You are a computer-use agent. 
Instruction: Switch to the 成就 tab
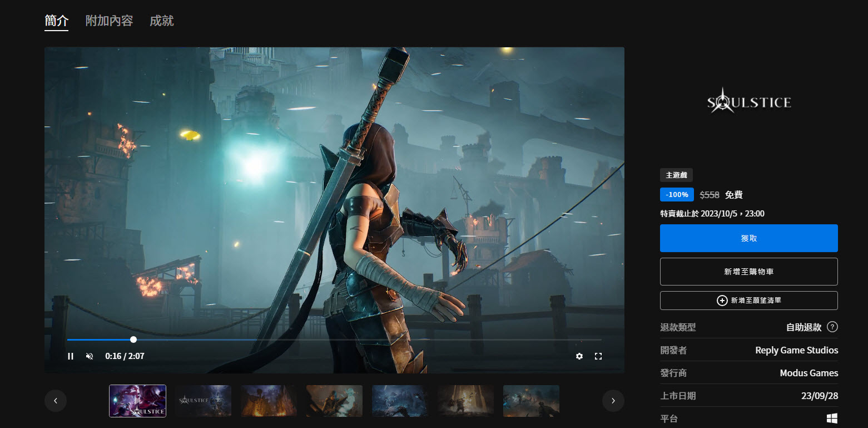(162, 21)
